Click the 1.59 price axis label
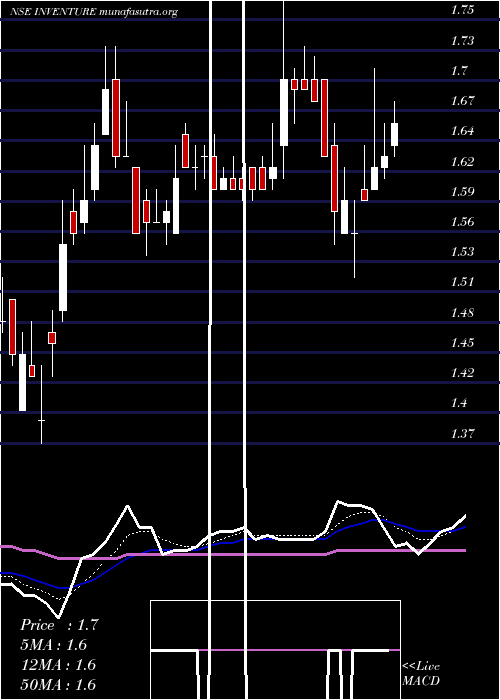The width and height of the screenshot is (500, 700). pos(462,192)
